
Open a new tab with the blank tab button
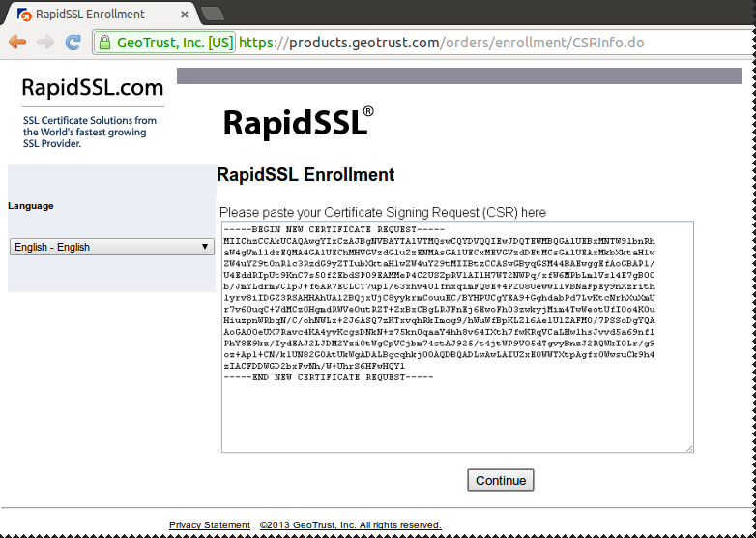pos(212,14)
